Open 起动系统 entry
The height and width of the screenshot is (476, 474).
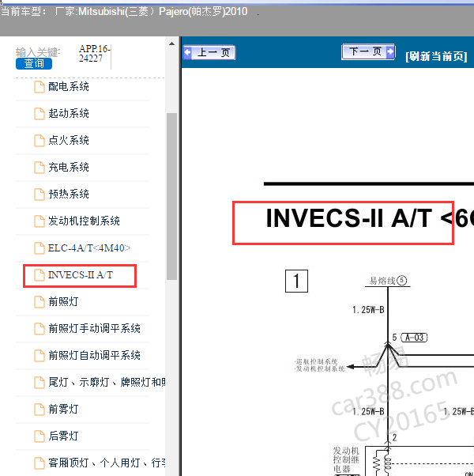coord(69,114)
